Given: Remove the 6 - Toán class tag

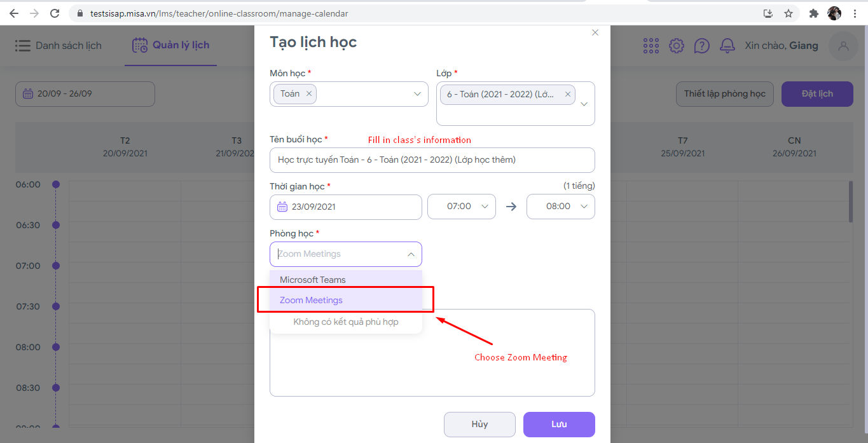Looking at the screenshot, I should 568,95.
